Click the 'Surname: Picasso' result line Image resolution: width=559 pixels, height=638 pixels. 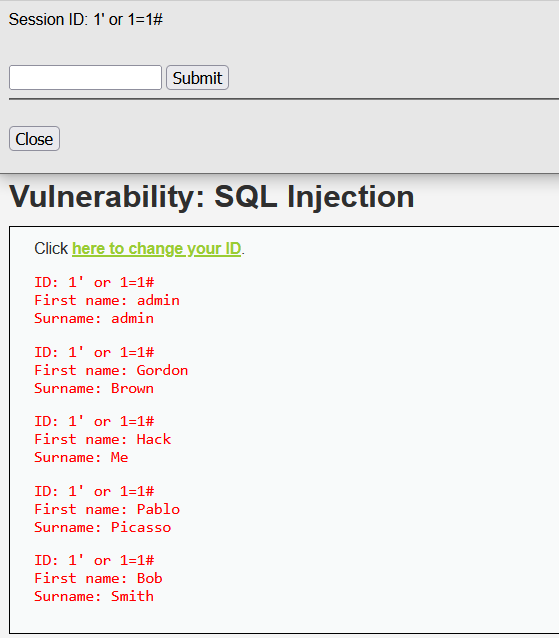[103, 527]
